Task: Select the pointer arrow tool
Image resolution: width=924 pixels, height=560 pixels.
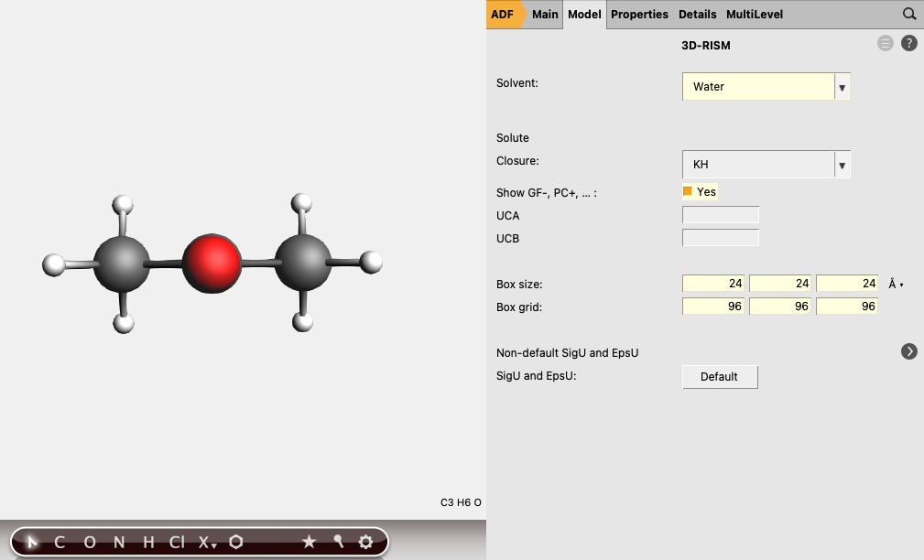Action: 33,542
